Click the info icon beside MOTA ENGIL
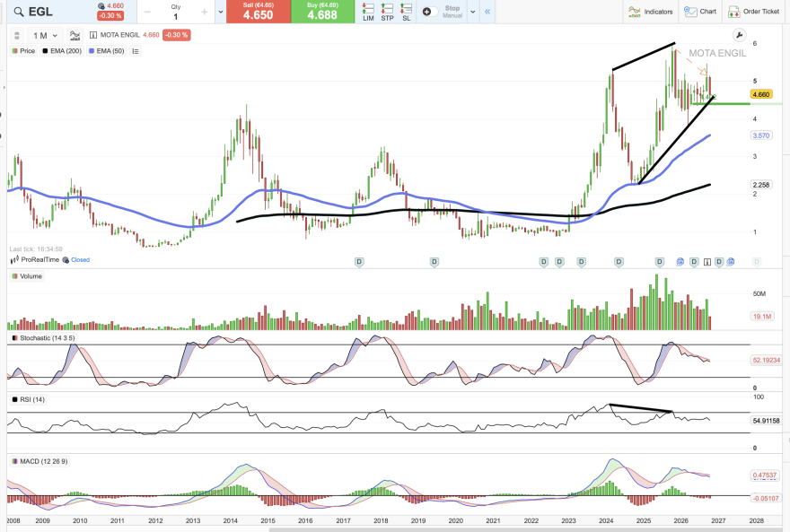 tap(93, 35)
